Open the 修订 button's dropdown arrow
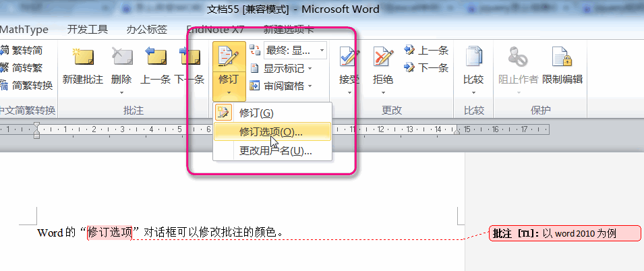Viewport: 644px width, 271px height. click(x=229, y=94)
